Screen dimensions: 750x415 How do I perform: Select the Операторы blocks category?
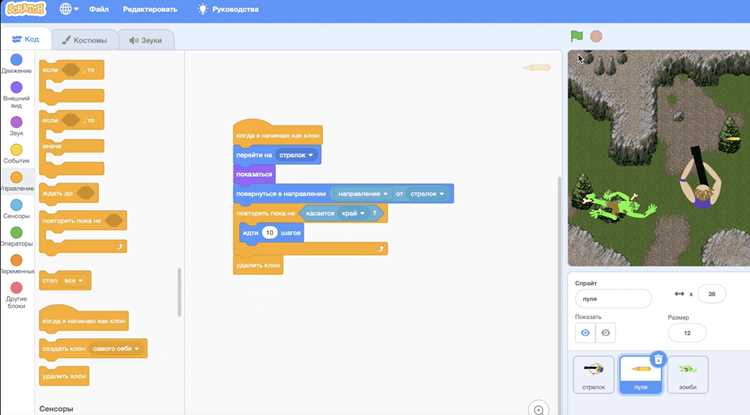pos(16,237)
